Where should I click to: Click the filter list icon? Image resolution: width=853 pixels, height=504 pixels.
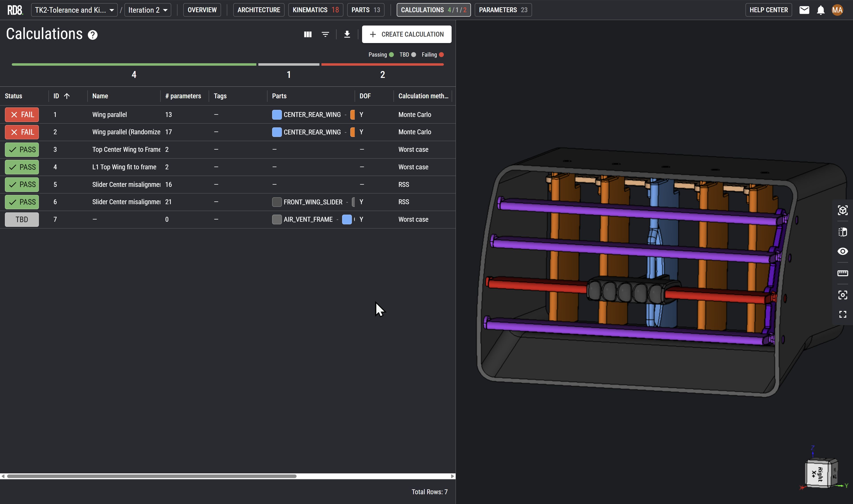[x=325, y=34]
